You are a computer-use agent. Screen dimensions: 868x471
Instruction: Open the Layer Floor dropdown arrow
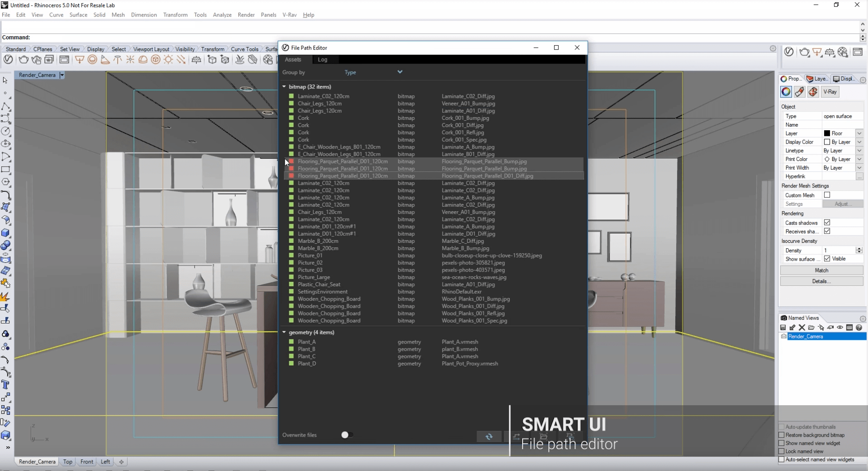(x=859, y=133)
